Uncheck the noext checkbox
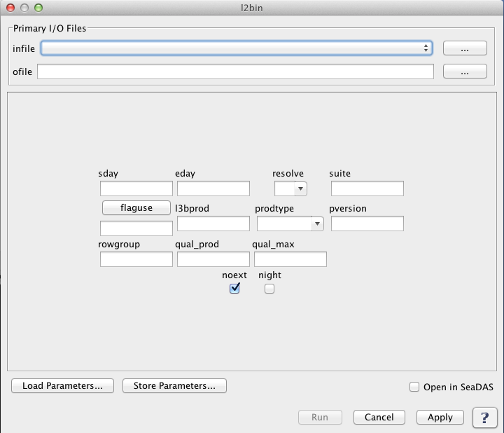Screen dimensions: 504x433 (234, 288)
